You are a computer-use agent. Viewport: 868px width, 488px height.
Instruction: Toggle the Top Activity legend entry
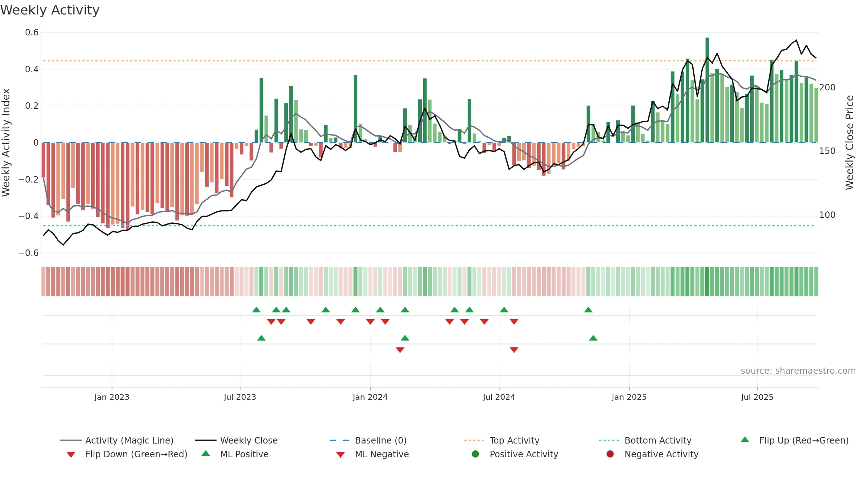point(502,440)
